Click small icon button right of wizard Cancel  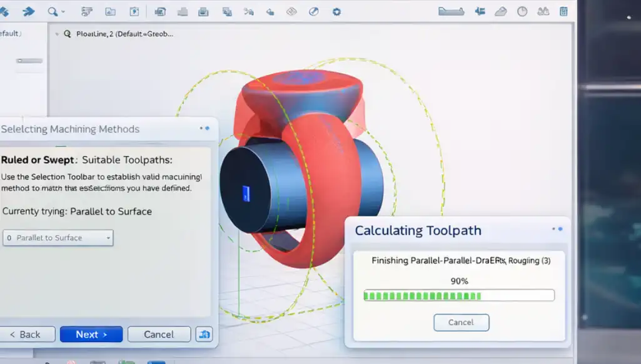pos(204,335)
